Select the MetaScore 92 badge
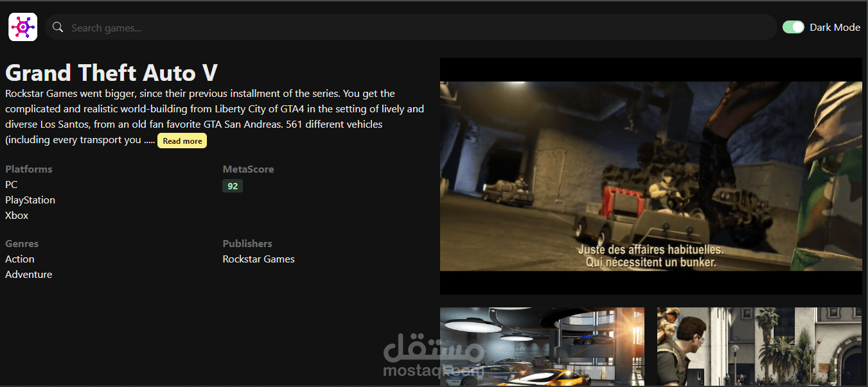Image resolution: width=868 pixels, height=387 pixels. point(233,186)
